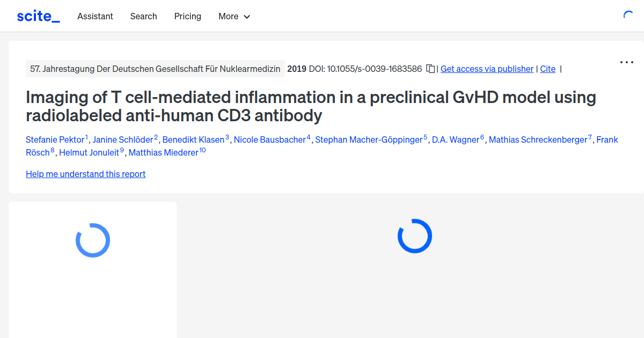Click author Helmut Jonuleit

[x=89, y=152]
